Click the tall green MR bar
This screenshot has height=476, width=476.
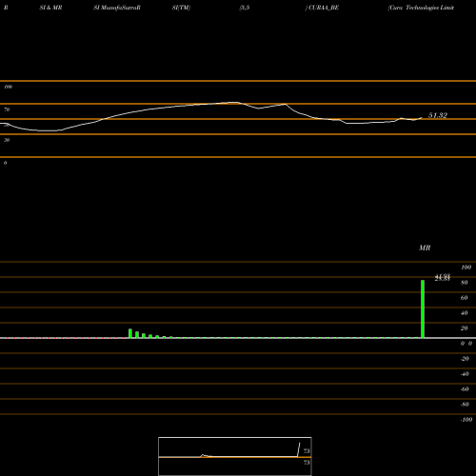(x=423, y=309)
